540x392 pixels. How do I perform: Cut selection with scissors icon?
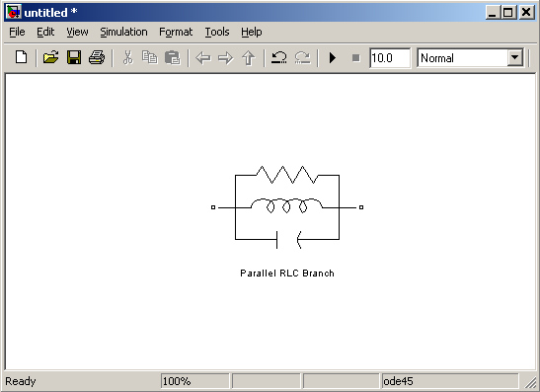127,57
